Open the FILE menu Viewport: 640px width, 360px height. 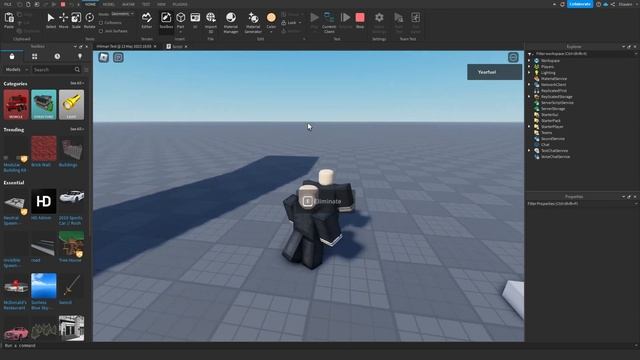(x=7, y=4)
